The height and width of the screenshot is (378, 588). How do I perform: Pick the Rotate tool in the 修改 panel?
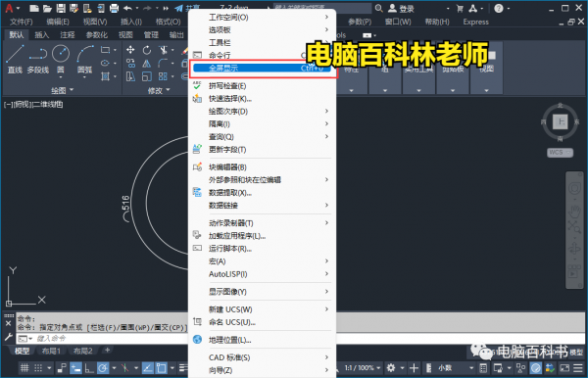pyautogui.click(x=147, y=50)
